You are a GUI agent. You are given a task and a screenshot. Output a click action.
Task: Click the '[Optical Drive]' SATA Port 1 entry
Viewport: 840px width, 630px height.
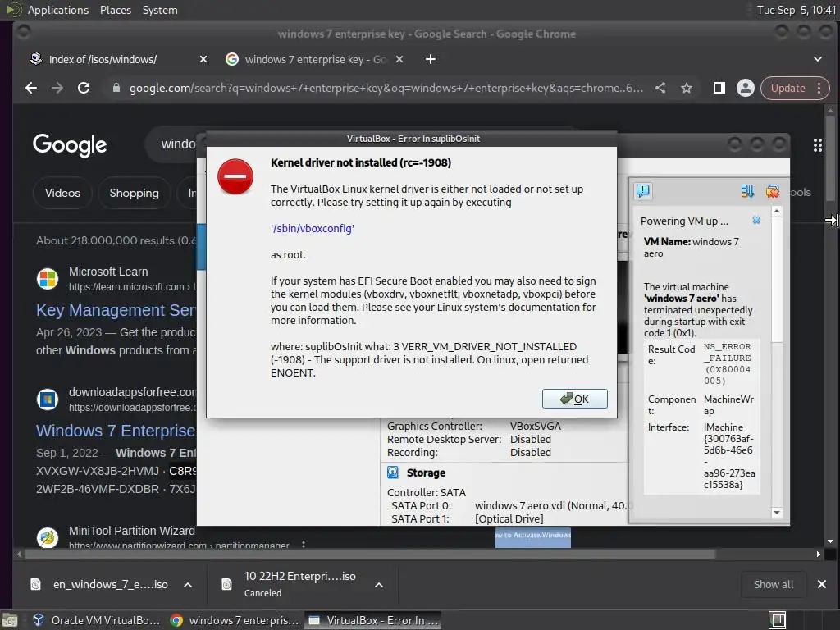coord(509,518)
